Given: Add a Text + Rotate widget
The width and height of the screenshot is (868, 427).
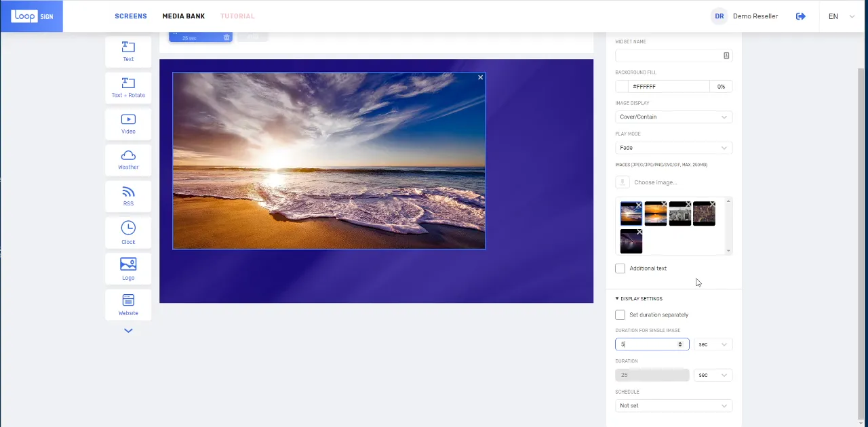Looking at the screenshot, I should click(128, 87).
